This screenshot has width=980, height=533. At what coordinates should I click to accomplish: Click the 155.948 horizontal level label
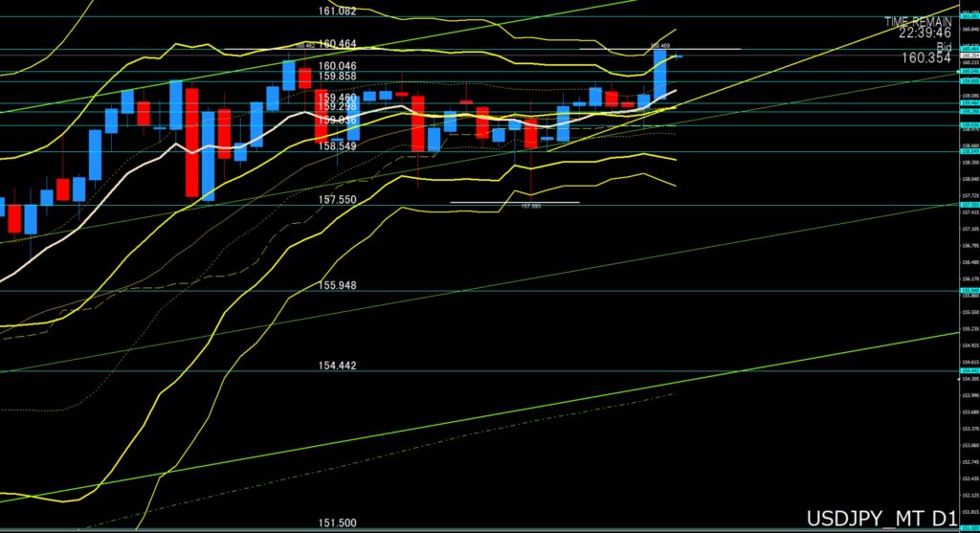(336, 285)
